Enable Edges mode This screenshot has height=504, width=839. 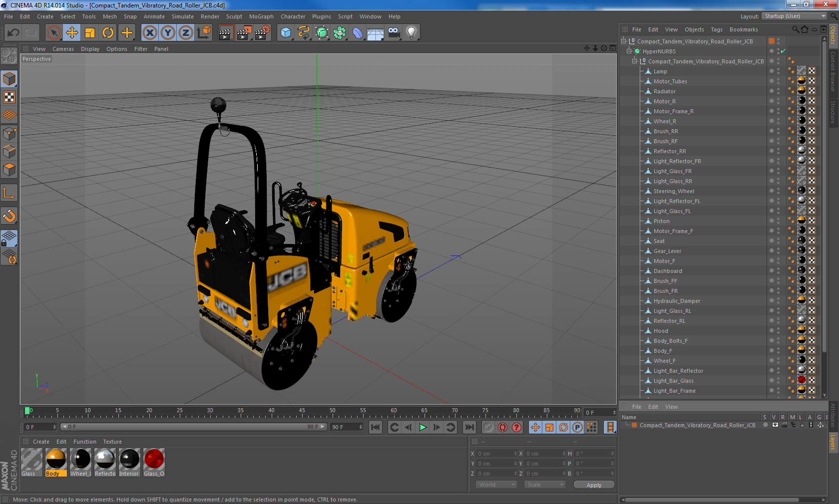point(9,151)
